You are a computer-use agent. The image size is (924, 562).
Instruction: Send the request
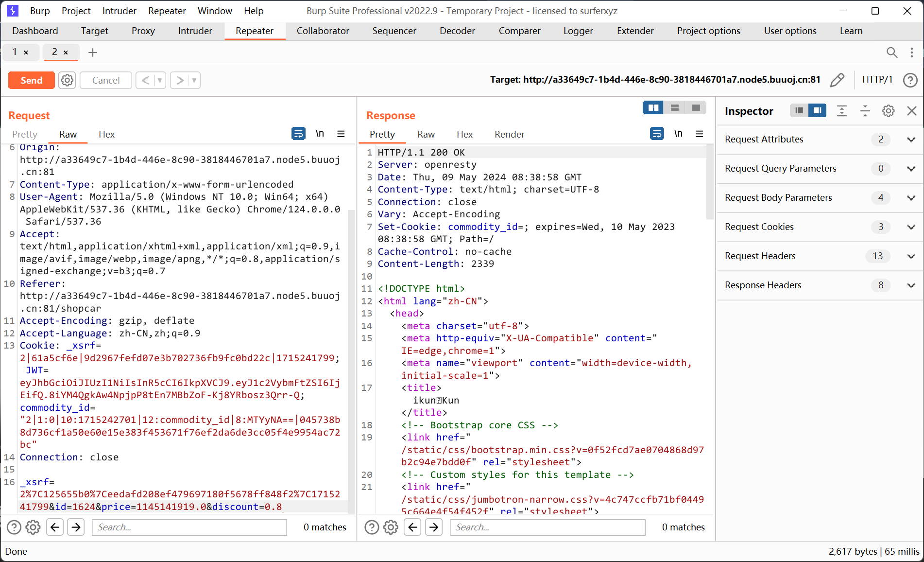31,80
